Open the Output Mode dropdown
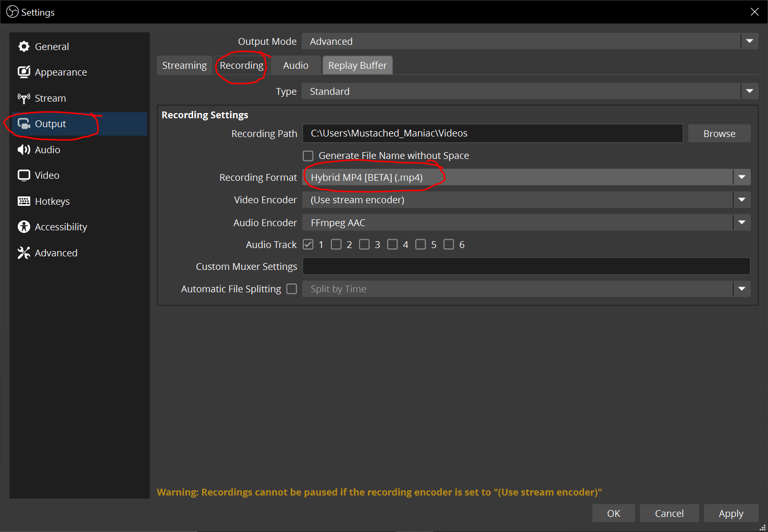 coord(749,41)
